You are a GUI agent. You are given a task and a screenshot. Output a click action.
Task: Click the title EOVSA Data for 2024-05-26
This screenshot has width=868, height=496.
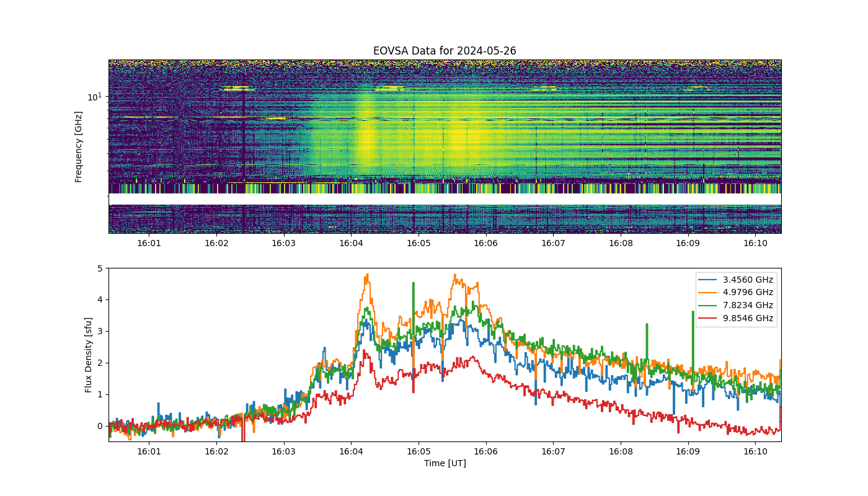click(x=445, y=51)
